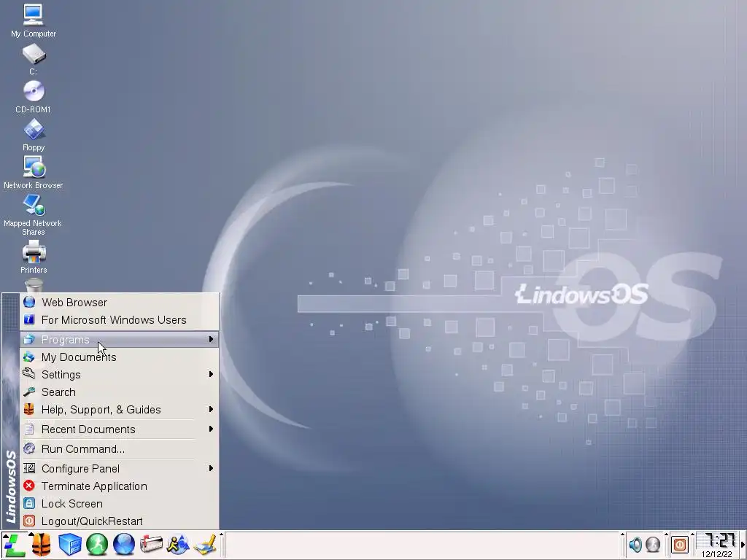Viewport: 747px width, 560px height.
Task: Click the instant messenger running figure icon
Action: [178, 545]
